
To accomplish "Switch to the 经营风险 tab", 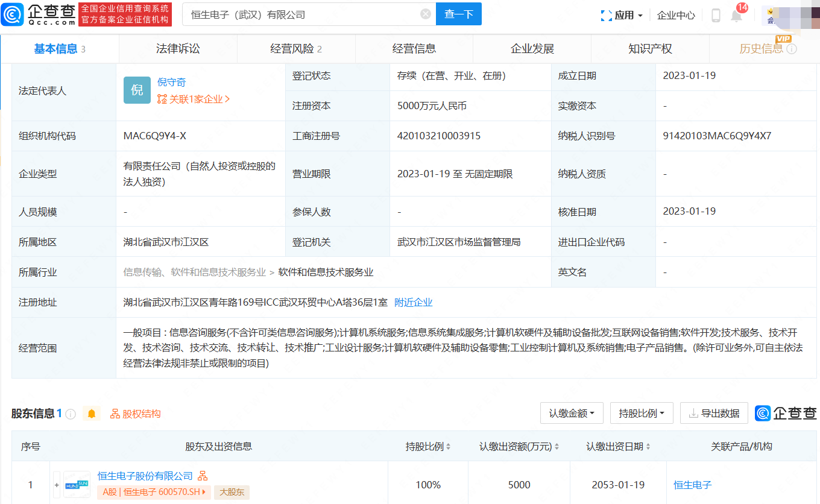I will pyautogui.click(x=296, y=49).
